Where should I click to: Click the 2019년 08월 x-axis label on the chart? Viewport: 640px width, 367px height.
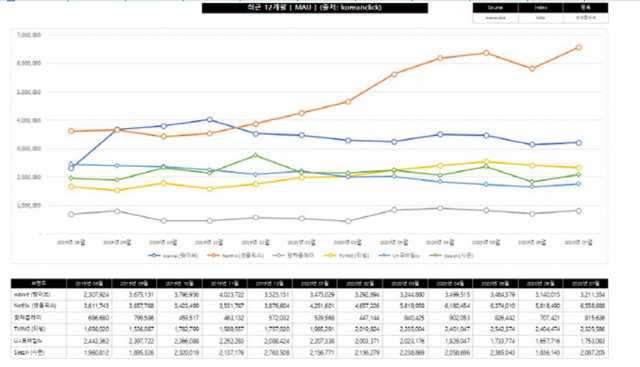(x=71, y=242)
